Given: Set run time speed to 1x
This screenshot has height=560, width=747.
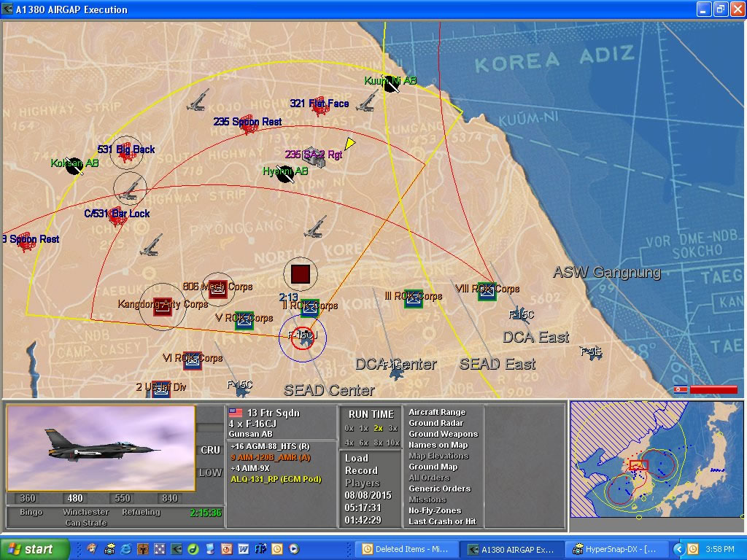Looking at the screenshot, I should [363, 428].
